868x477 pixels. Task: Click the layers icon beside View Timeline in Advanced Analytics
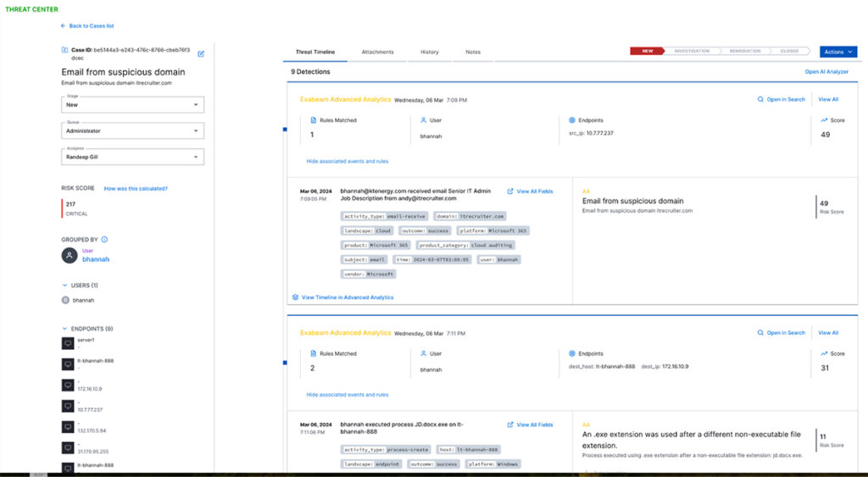295,297
